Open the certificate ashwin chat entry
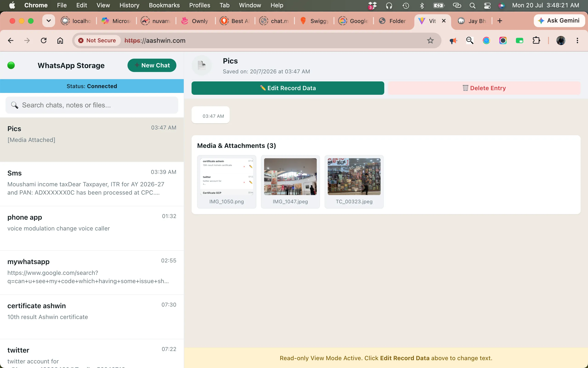This screenshot has height=368, width=588. pyautogui.click(x=92, y=317)
